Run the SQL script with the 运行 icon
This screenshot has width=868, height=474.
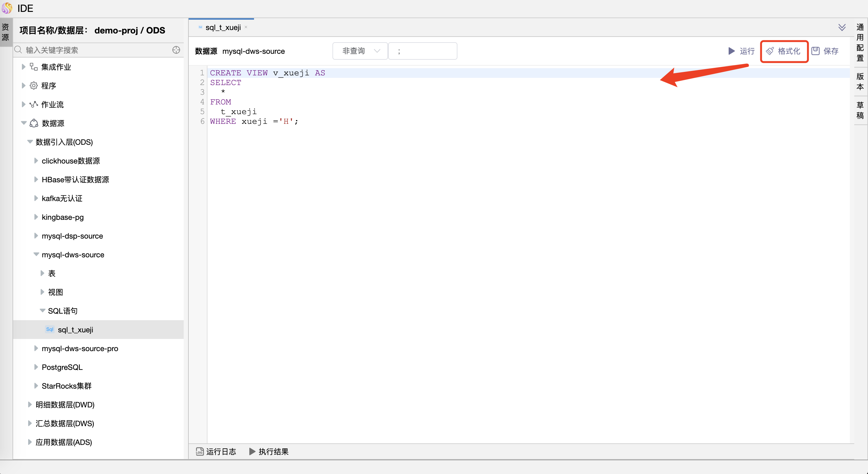coord(741,51)
